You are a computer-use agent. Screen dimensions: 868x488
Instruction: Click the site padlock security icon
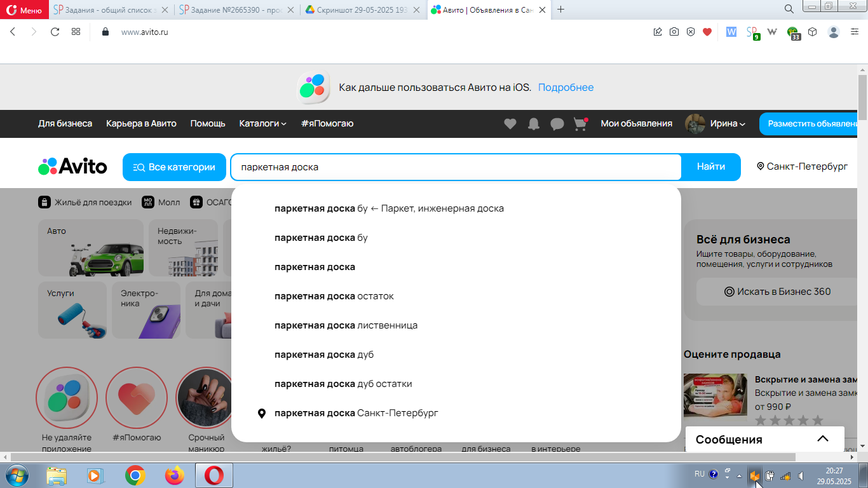pos(105,32)
